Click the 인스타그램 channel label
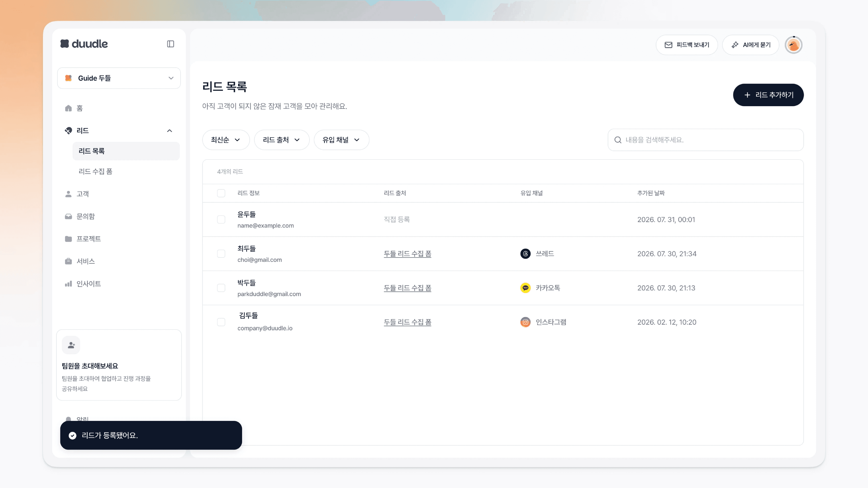 [x=551, y=322]
